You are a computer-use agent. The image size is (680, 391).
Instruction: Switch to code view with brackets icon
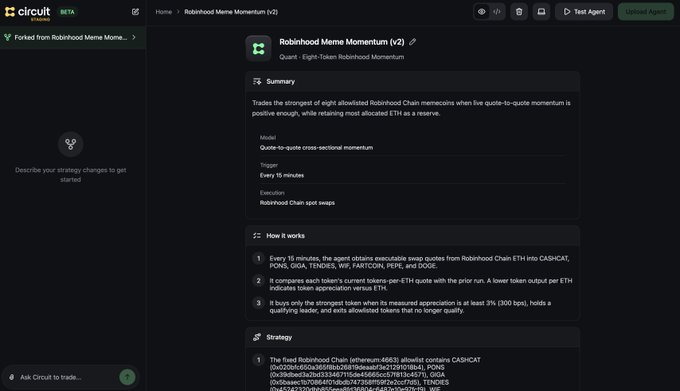point(497,12)
